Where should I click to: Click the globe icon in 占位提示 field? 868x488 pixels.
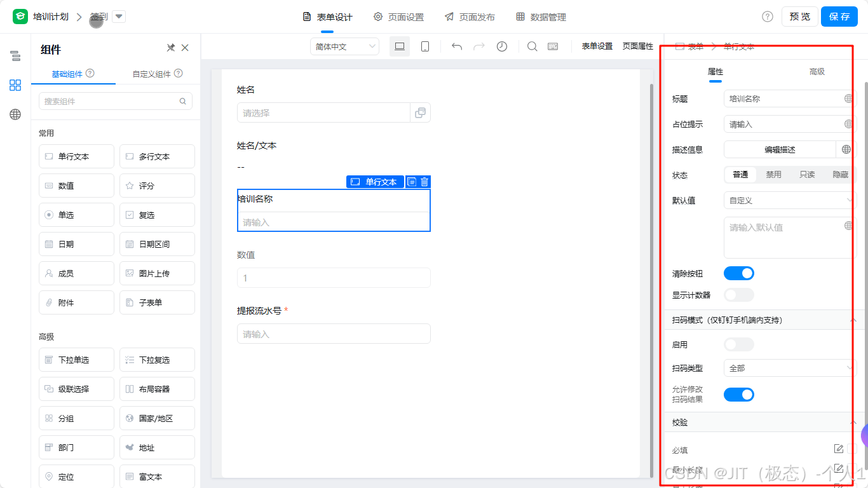click(x=848, y=124)
